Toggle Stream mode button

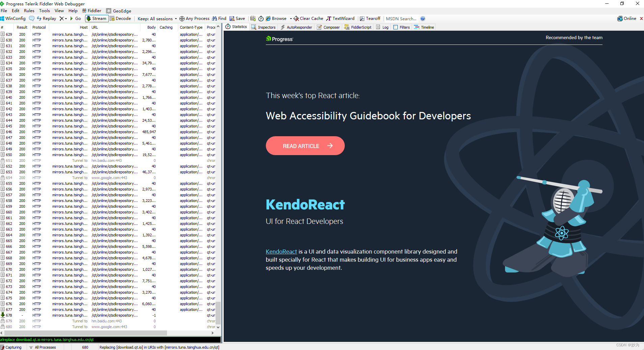(x=96, y=19)
